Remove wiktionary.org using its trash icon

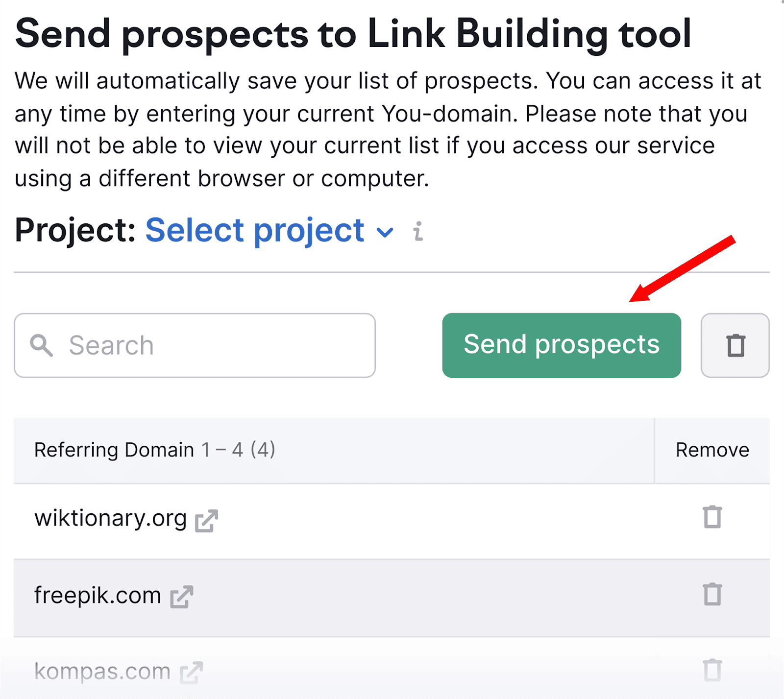coord(711,517)
